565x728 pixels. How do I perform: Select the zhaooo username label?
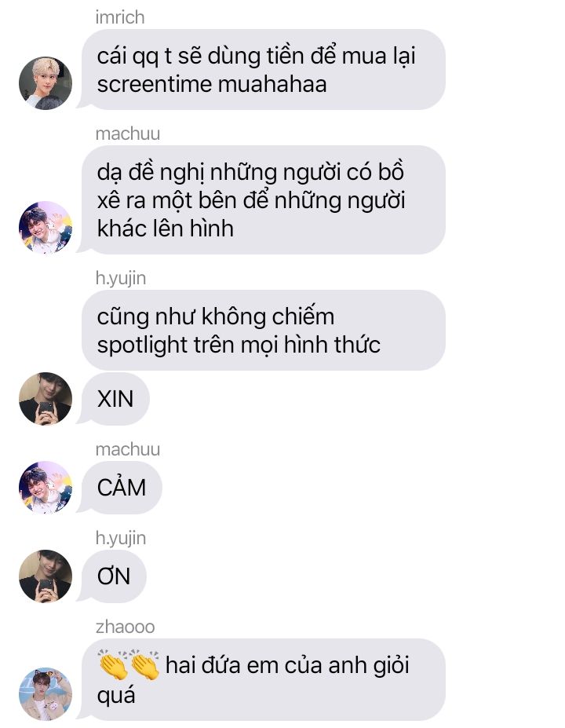[x=125, y=627]
